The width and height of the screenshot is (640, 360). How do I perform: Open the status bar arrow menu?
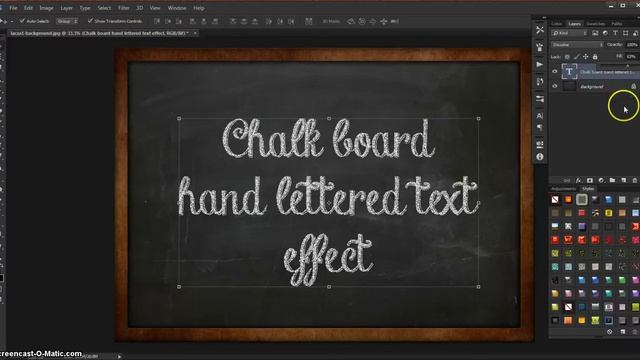(119, 357)
